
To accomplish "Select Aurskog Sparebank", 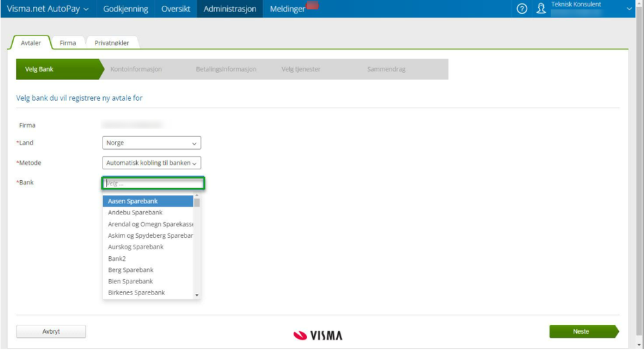I will 148,247.
